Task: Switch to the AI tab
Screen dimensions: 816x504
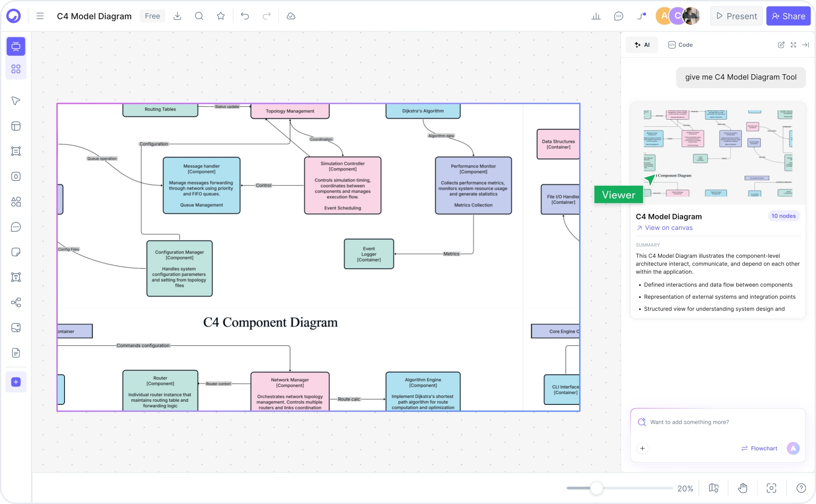Action: (x=642, y=45)
